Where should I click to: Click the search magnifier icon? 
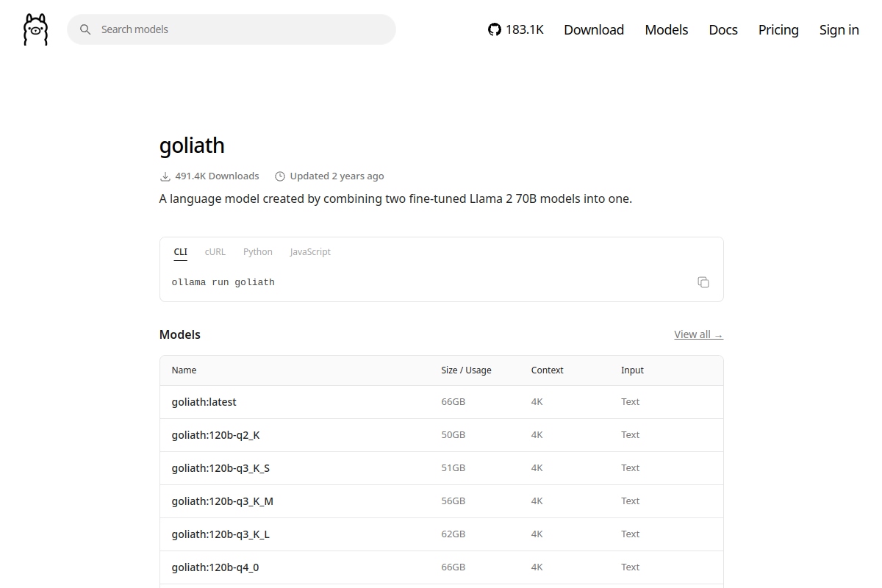[85, 29]
